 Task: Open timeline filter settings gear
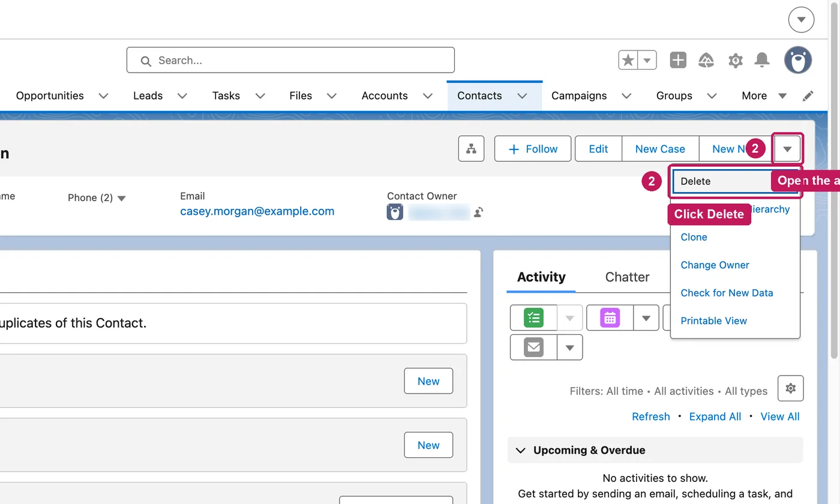pyautogui.click(x=790, y=388)
